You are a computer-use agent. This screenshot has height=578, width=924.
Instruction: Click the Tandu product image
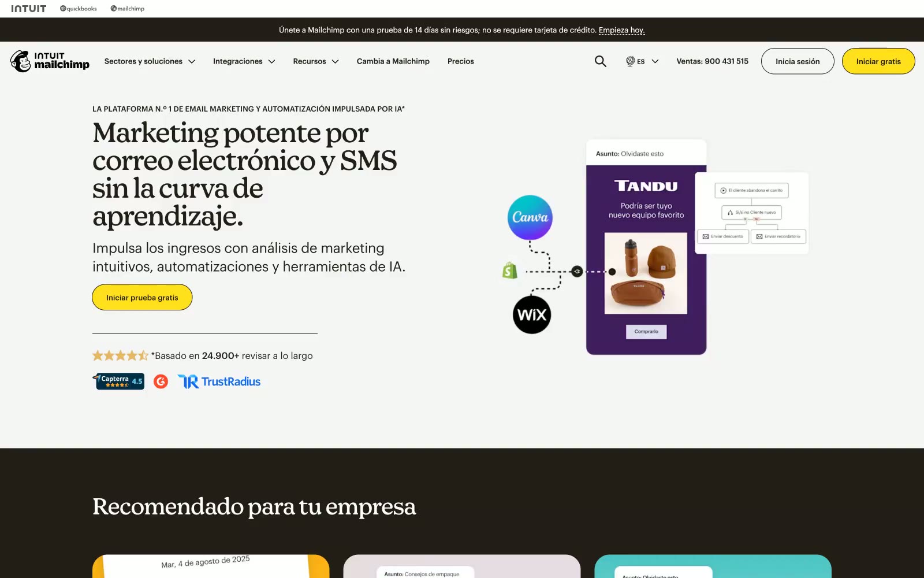[x=646, y=273]
